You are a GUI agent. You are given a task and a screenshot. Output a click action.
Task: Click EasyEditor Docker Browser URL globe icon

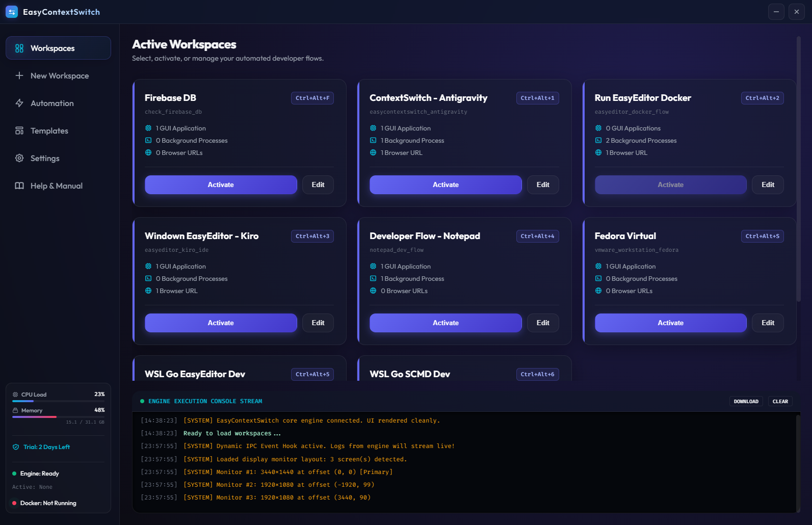coord(598,152)
